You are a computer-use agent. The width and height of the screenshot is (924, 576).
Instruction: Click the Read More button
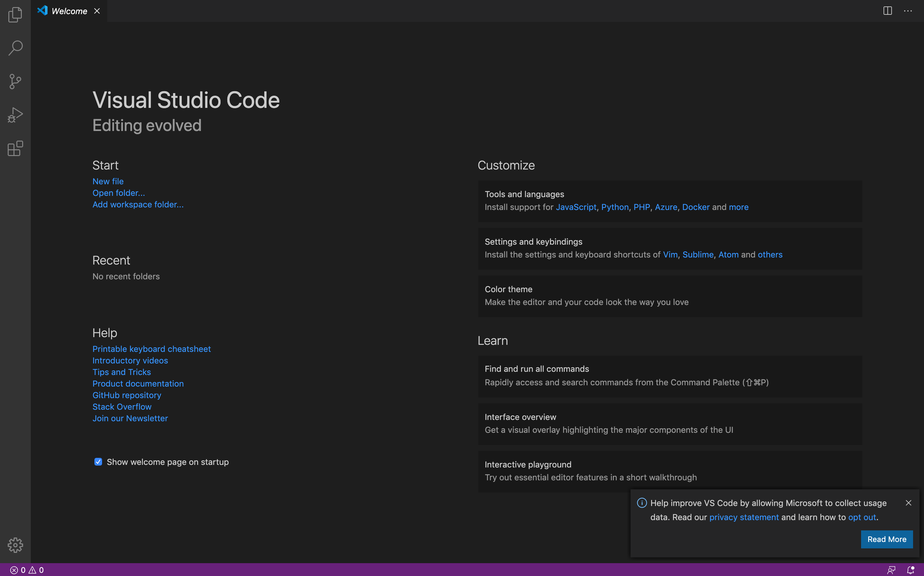[887, 539]
